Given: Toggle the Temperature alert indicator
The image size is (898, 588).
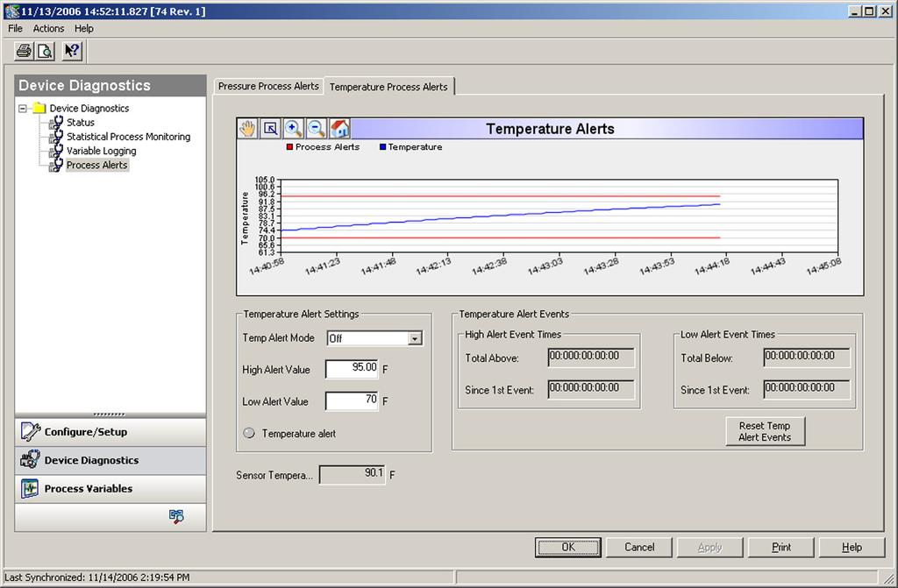Looking at the screenshot, I should point(249,433).
